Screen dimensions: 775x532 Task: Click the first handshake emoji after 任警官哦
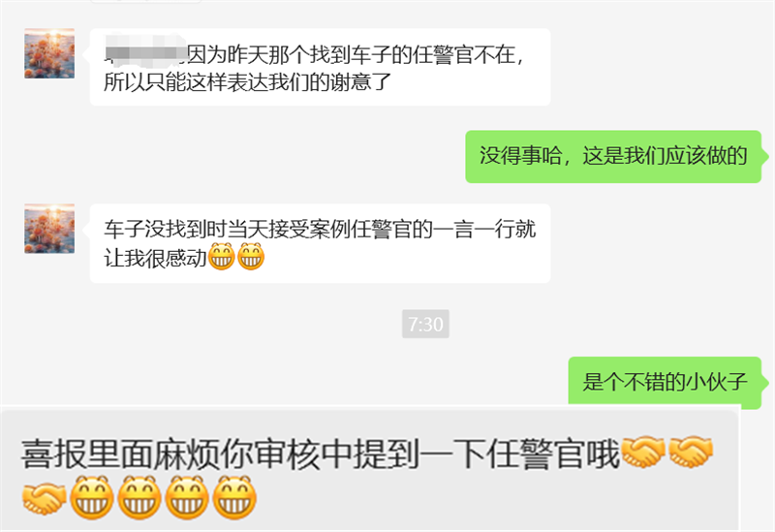coord(642,453)
